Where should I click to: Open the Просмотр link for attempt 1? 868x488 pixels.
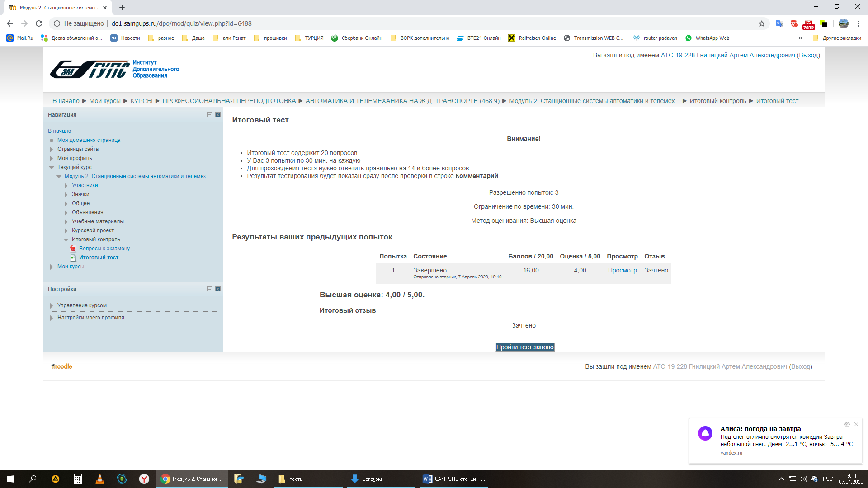622,271
